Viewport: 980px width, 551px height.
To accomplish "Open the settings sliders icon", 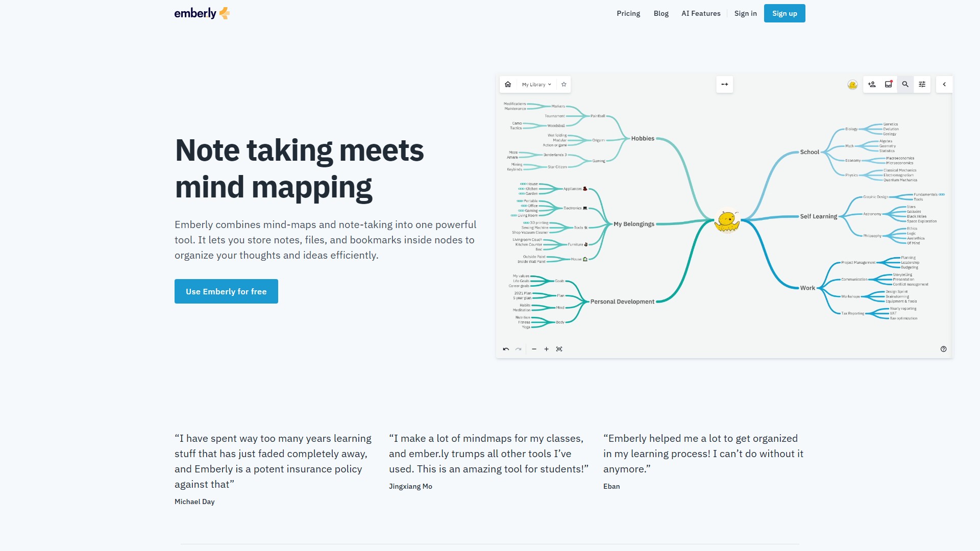I will pyautogui.click(x=922, y=85).
